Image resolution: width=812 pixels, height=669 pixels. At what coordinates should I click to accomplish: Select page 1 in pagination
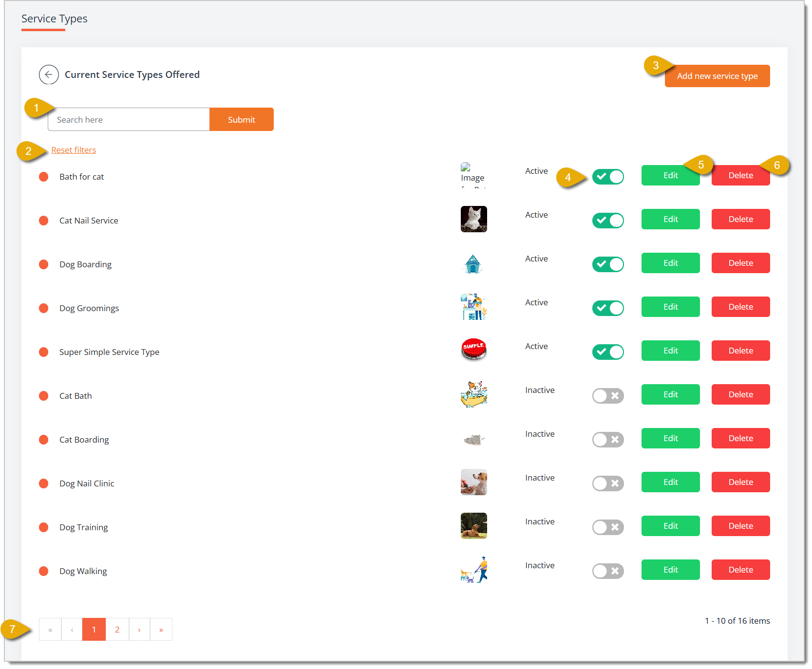[94, 630]
